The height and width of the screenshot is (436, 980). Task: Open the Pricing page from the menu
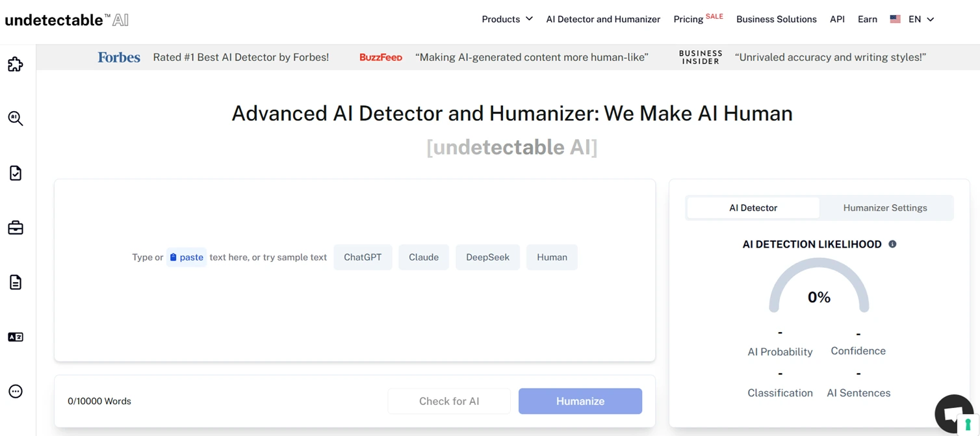tap(688, 19)
